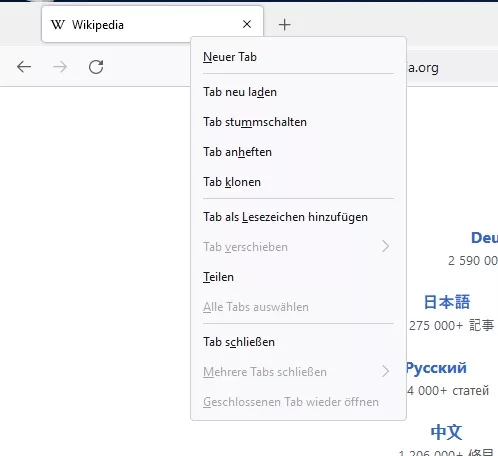Click "Geschlossenen Tab wieder öffnen"
This screenshot has height=456, width=498.
298,402
